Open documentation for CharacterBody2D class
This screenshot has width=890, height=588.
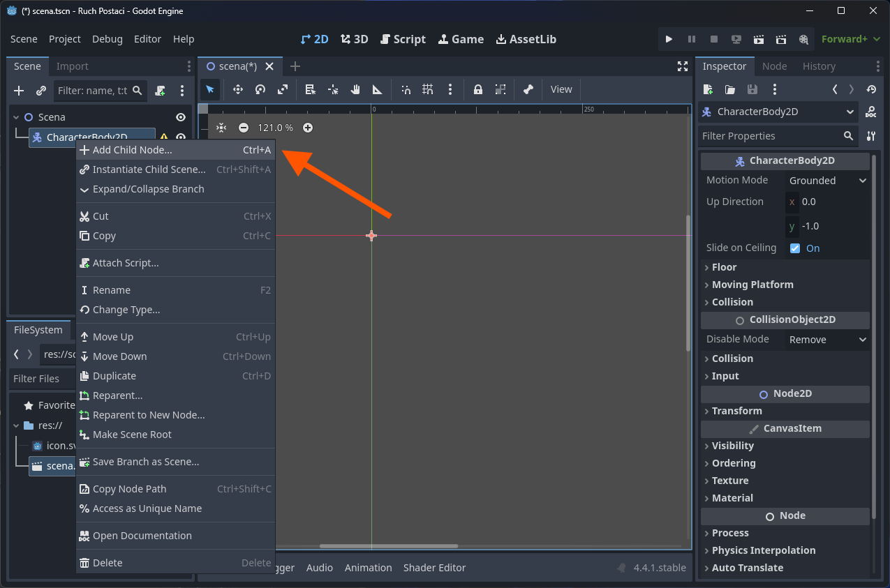pos(871,112)
